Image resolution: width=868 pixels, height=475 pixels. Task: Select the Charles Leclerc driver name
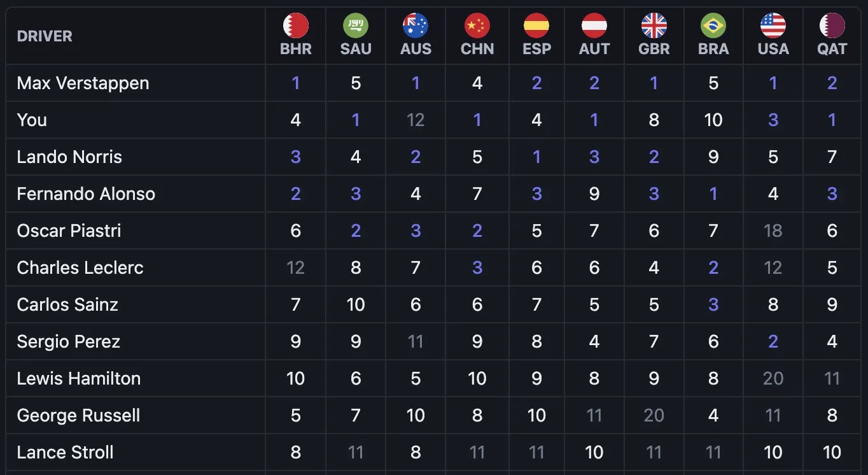[80, 268]
